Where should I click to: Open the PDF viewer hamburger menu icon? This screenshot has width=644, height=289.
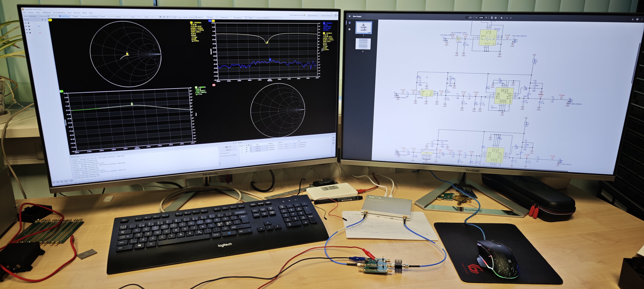(x=350, y=16)
